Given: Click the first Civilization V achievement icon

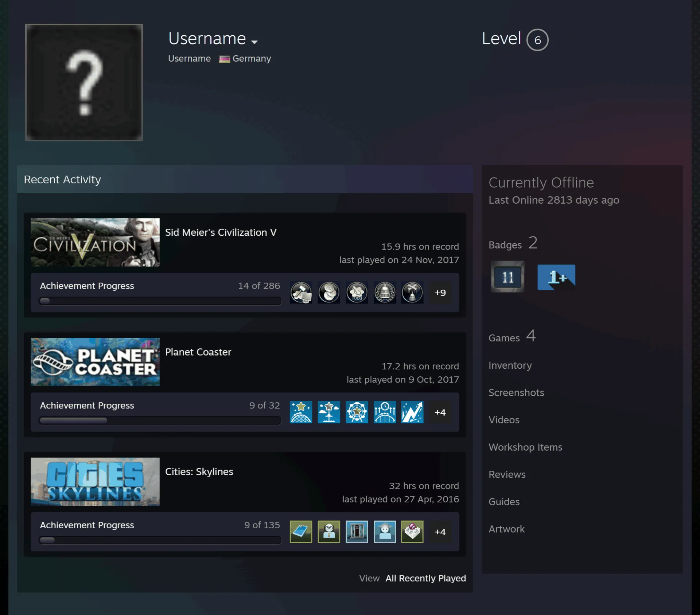Looking at the screenshot, I should pyautogui.click(x=301, y=293).
